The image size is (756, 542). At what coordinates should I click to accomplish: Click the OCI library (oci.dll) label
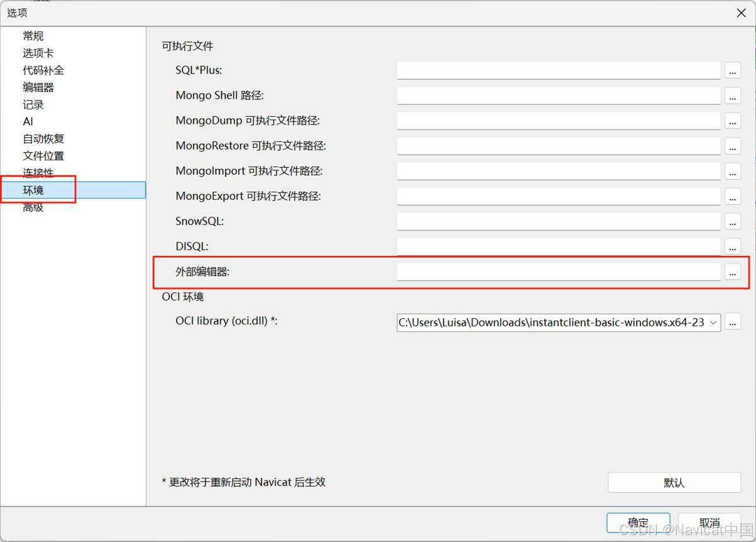click(x=227, y=321)
